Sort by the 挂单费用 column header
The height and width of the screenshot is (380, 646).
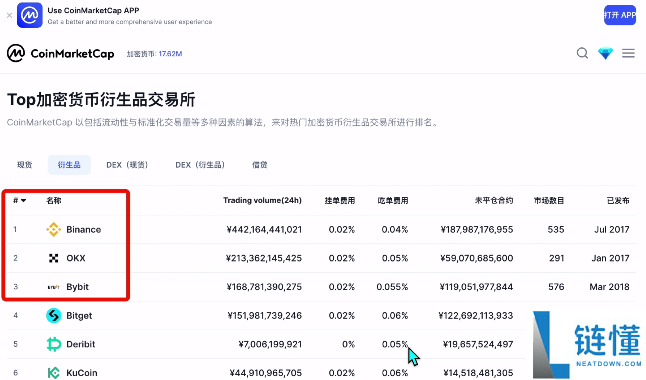point(339,201)
